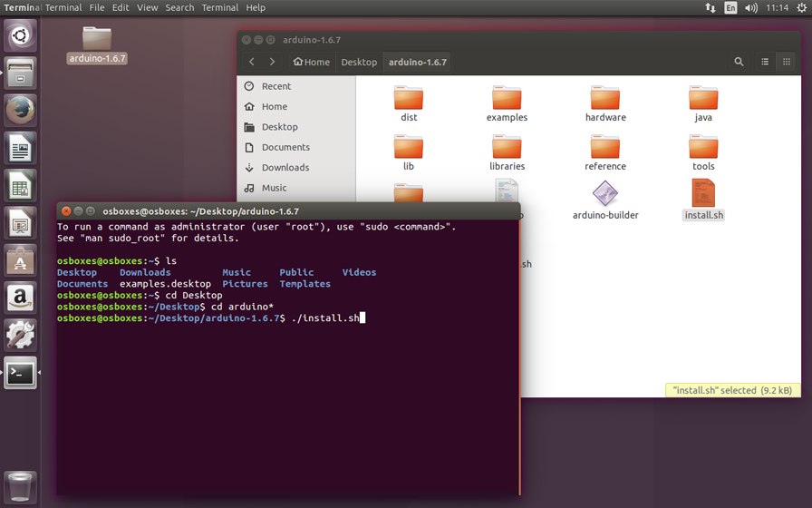Open the File menu in the top bar
This screenshot has height=508, width=812.
point(96,7)
